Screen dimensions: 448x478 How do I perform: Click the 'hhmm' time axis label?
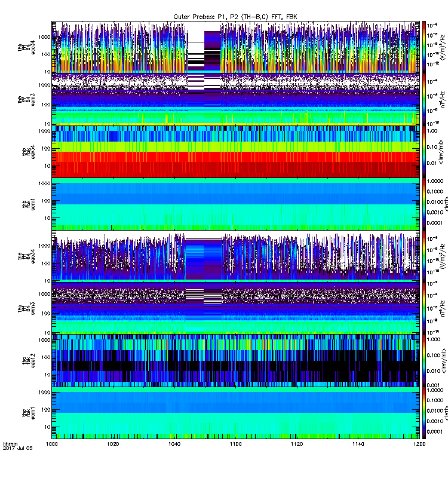[x=11, y=444]
